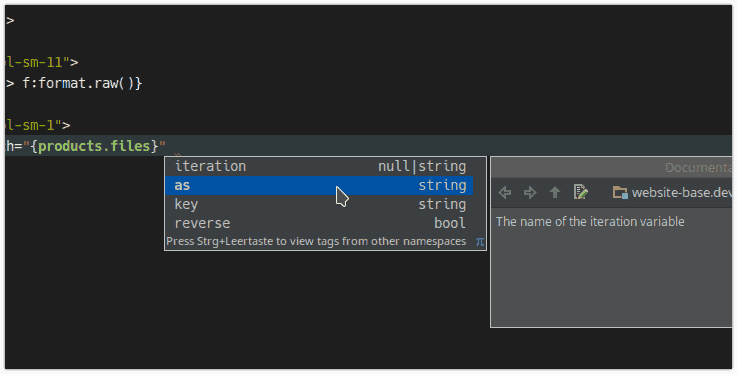Image resolution: width=737 pixels, height=374 pixels.
Task: Click the up arrow in documentation toolbar
Action: tap(555, 193)
